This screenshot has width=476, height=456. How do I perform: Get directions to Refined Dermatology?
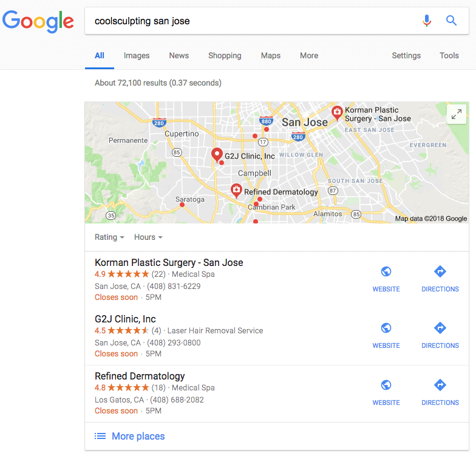point(440,385)
